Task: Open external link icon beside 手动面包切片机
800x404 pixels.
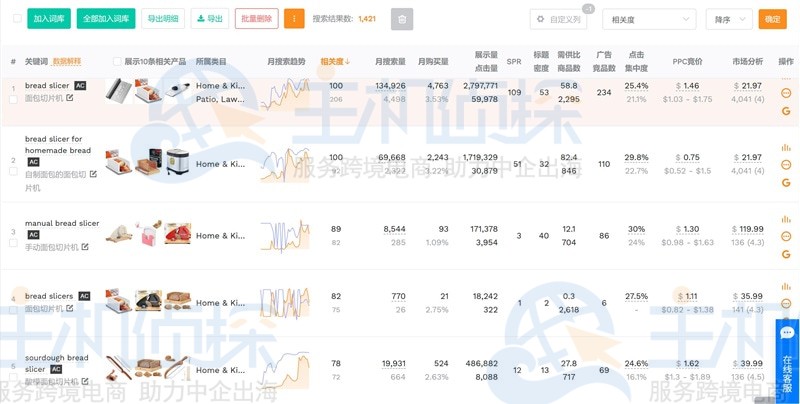Action: click(85, 247)
